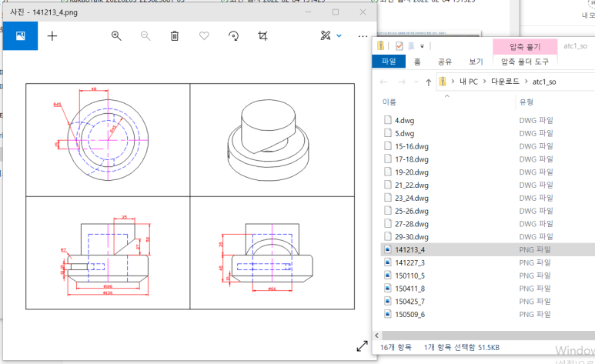Toggle fullscreen with the diagonal arrows icon

[362, 346]
